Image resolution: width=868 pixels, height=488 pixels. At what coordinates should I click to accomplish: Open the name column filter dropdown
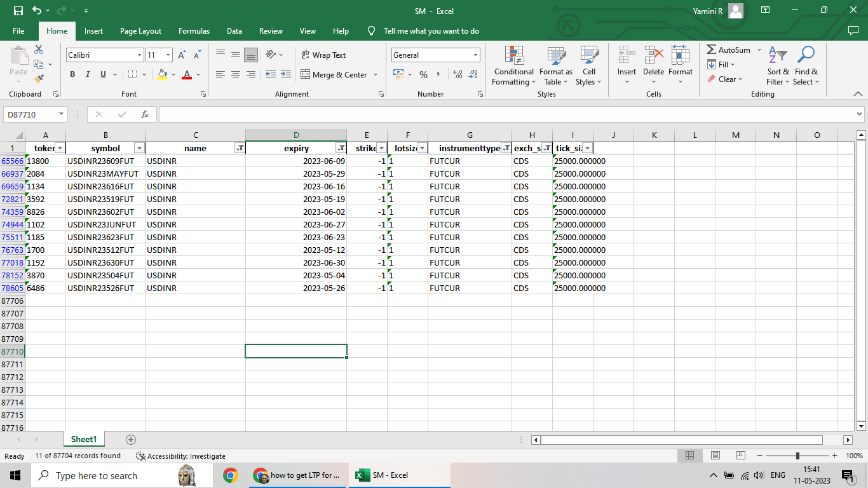click(x=240, y=148)
